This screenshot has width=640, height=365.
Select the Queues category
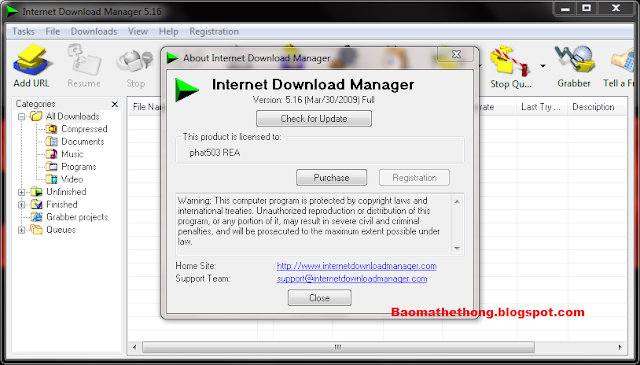coord(61,230)
